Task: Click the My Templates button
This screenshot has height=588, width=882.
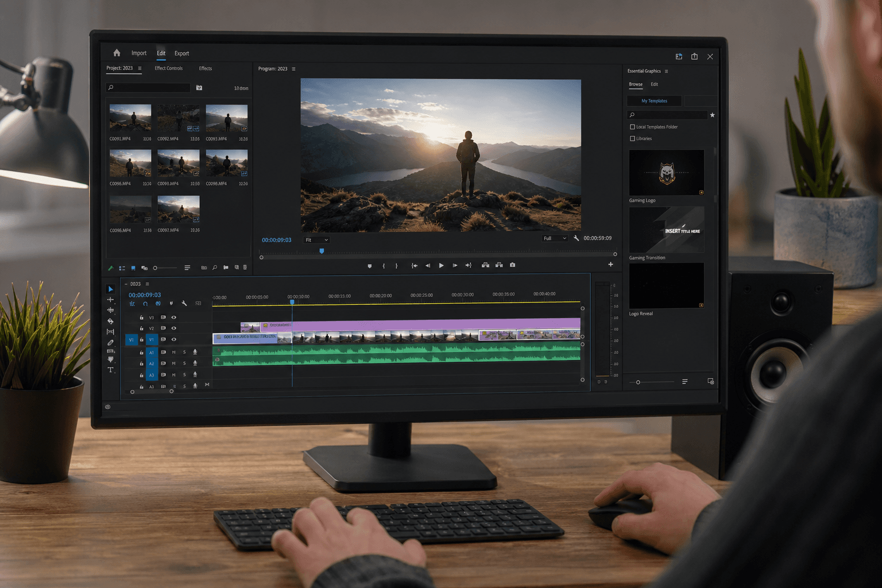Action: coord(654,101)
